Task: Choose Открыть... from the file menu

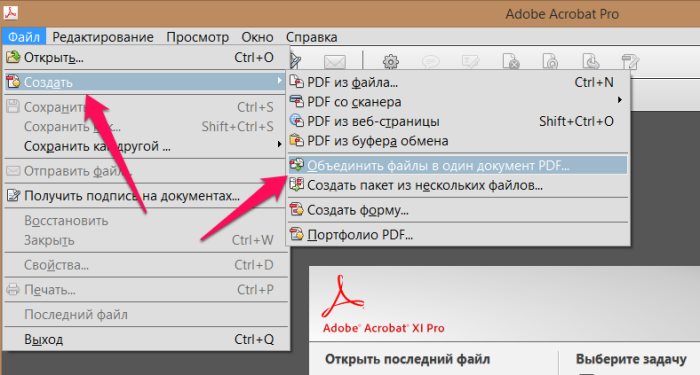Action: (x=145, y=58)
